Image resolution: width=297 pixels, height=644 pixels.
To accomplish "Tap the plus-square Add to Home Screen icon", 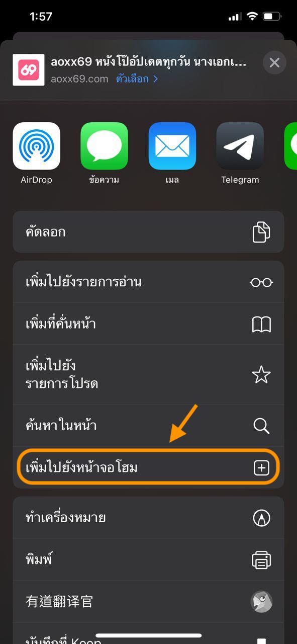I will [261, 468].
